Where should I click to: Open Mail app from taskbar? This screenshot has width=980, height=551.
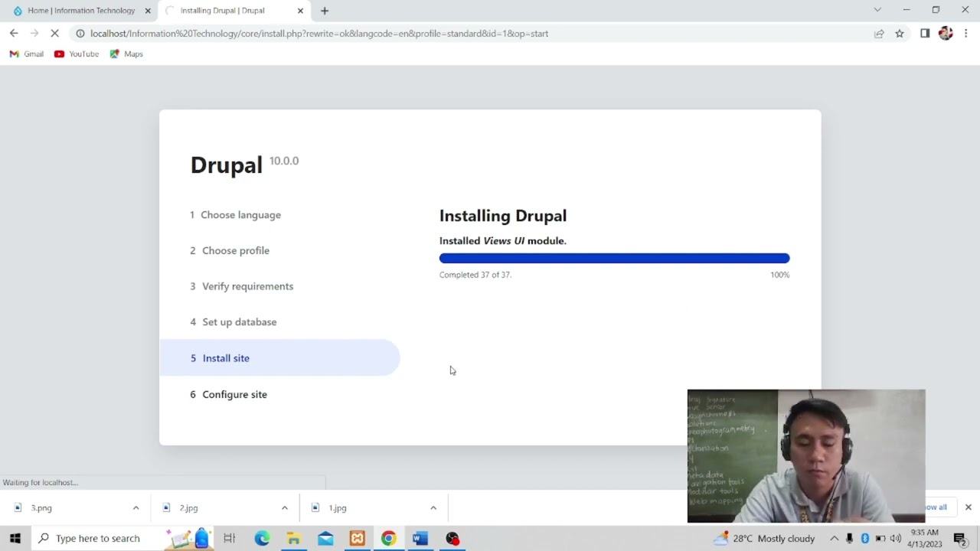coord(325,539)
